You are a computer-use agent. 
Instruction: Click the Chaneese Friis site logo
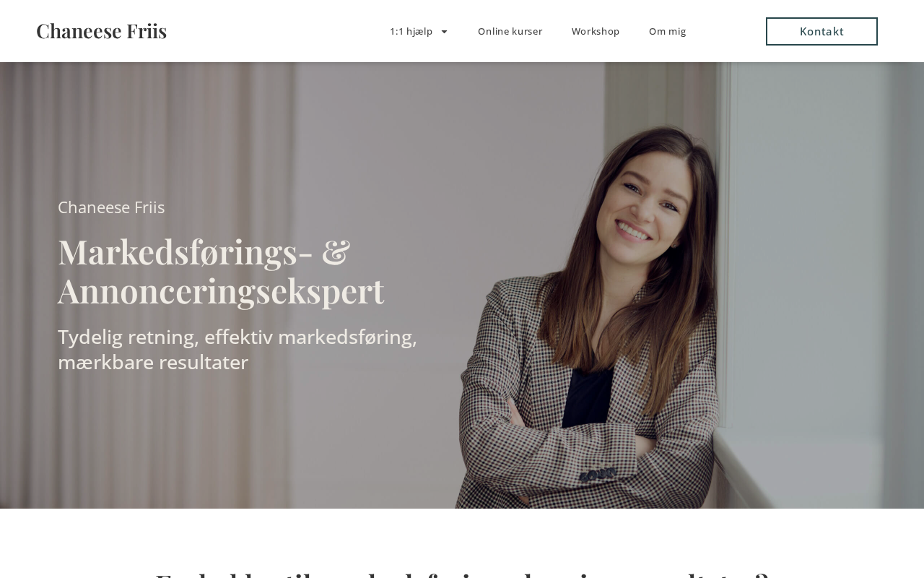101,31
